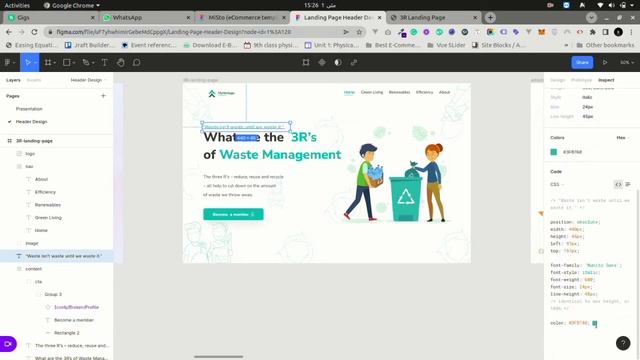Switch to the Prototype tab
This screenshot has width=640, height=360.
tap(581, 80)
